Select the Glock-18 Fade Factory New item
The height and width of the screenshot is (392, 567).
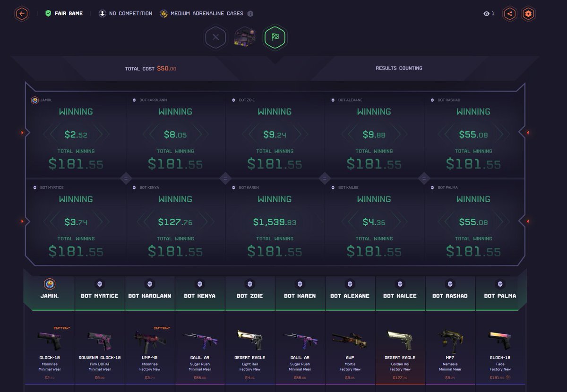pos(500,352)
